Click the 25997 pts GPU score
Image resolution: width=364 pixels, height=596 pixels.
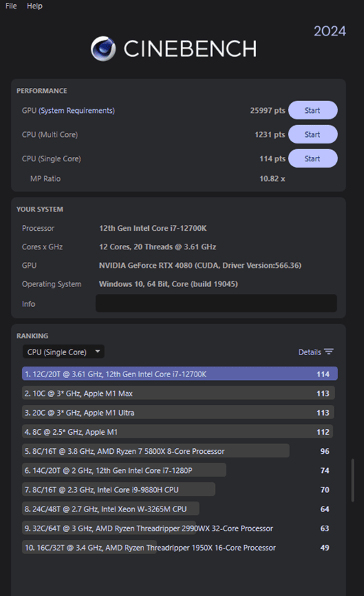coord(268,111)
